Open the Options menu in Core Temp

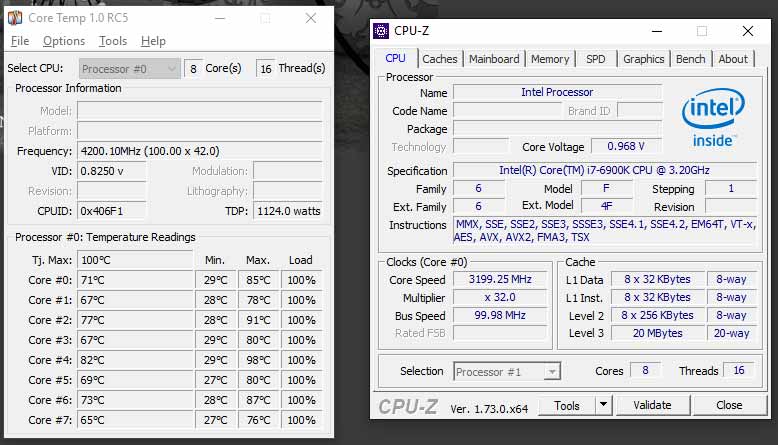pos(64,41)
